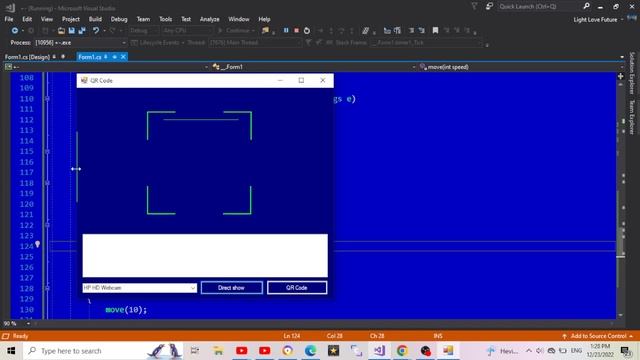The image size is (640, 360).
Task: Open File Explorer from the taskbar
Action: tap(218, 351)
